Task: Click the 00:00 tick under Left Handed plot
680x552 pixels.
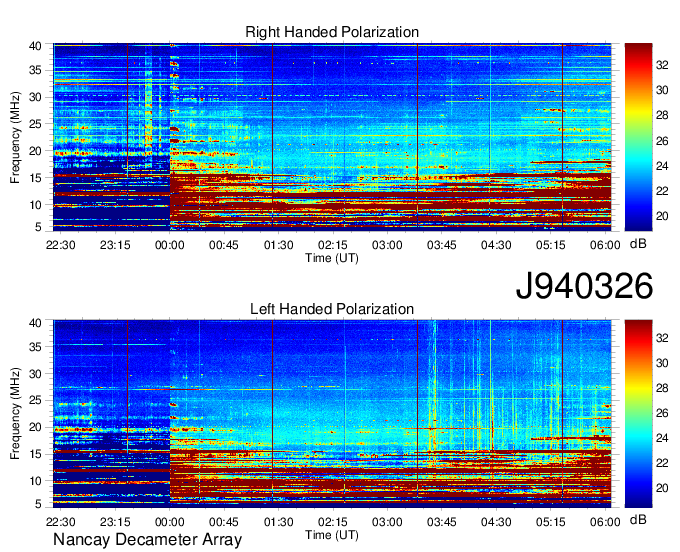Action: [x=170, y=523]
